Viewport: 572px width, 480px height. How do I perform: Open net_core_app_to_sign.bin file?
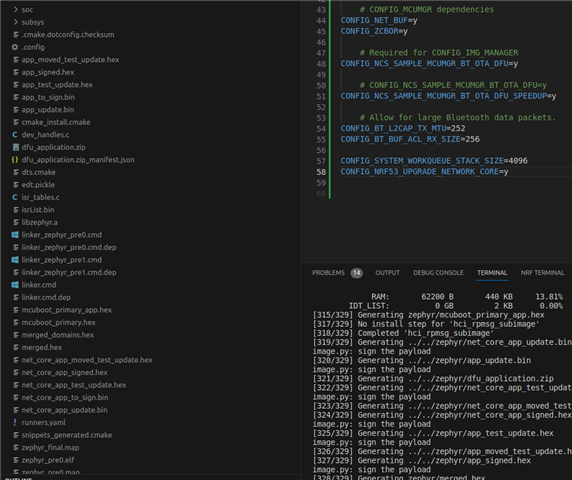click(65, 398)
